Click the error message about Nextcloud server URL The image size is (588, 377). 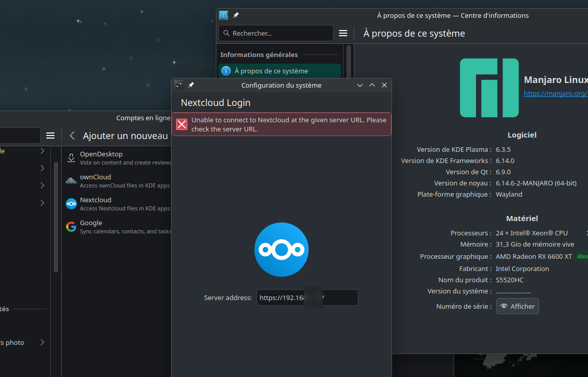point(289,124)
